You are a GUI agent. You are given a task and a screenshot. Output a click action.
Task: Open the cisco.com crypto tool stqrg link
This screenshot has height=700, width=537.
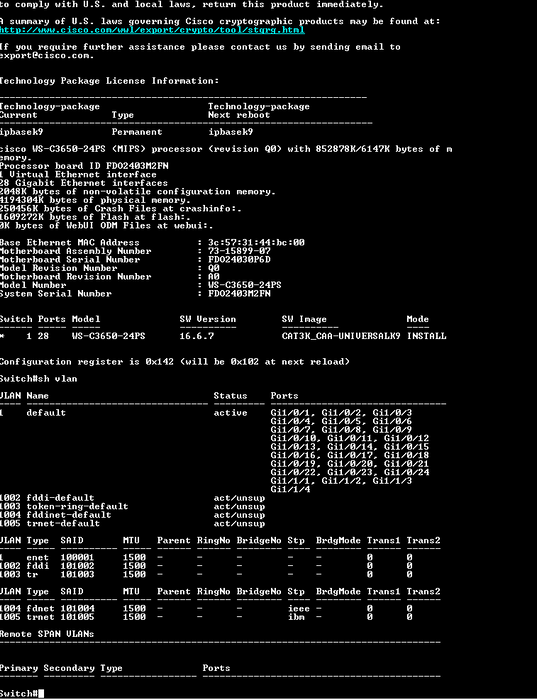152,30
